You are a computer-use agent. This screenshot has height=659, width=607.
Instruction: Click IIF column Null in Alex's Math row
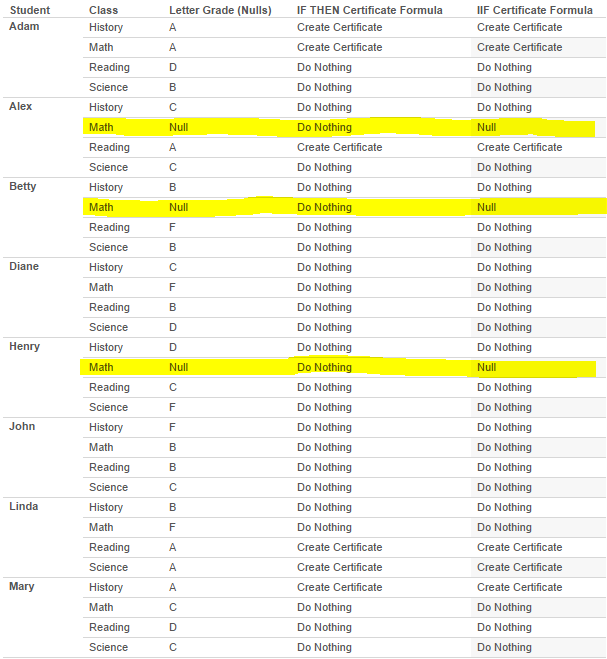(x=486, y=127)
